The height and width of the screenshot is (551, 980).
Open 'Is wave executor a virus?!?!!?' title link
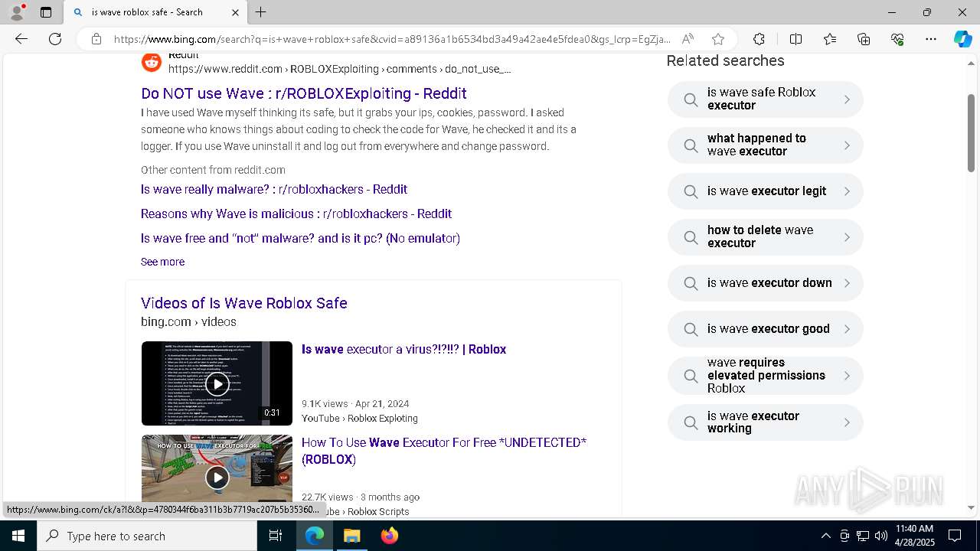tap(403, 349)
